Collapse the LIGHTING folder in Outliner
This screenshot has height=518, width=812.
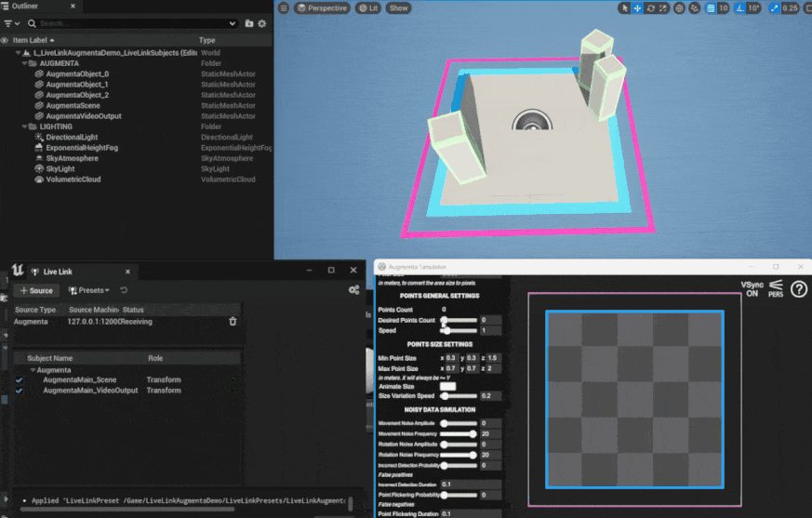click(24, 126)
